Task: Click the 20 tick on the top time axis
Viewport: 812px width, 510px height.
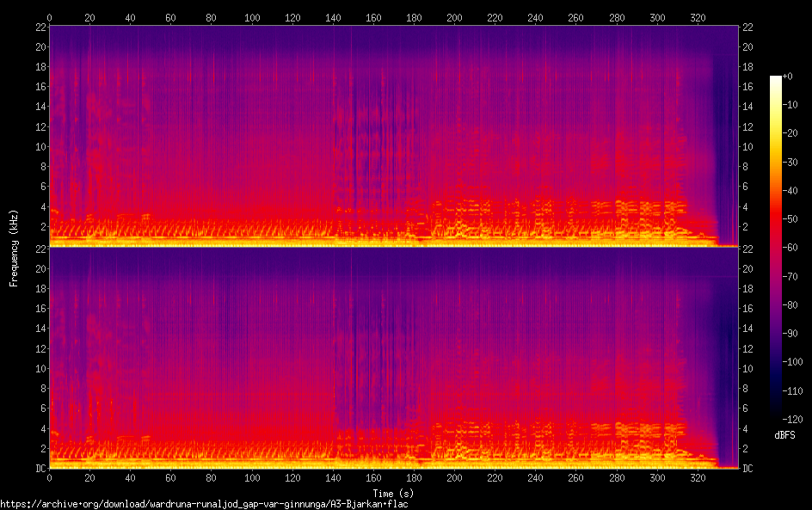Action: click(89, 17)
